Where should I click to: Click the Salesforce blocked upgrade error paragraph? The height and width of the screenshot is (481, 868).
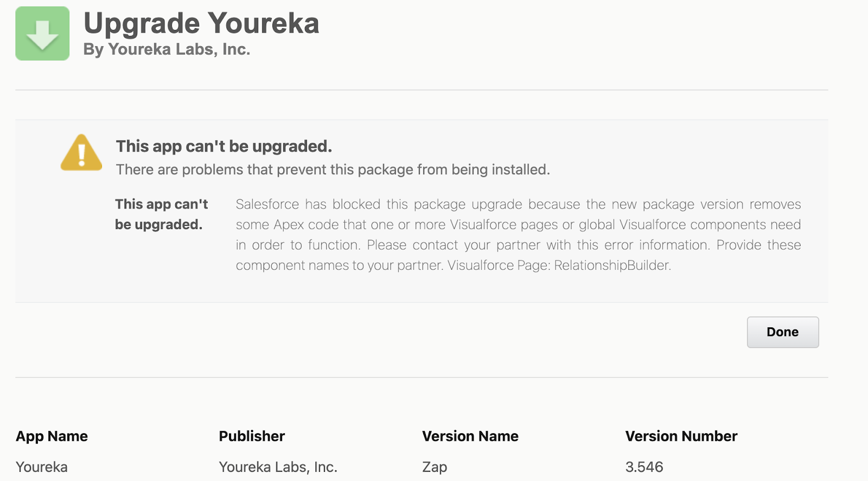[x=518, y=235]
